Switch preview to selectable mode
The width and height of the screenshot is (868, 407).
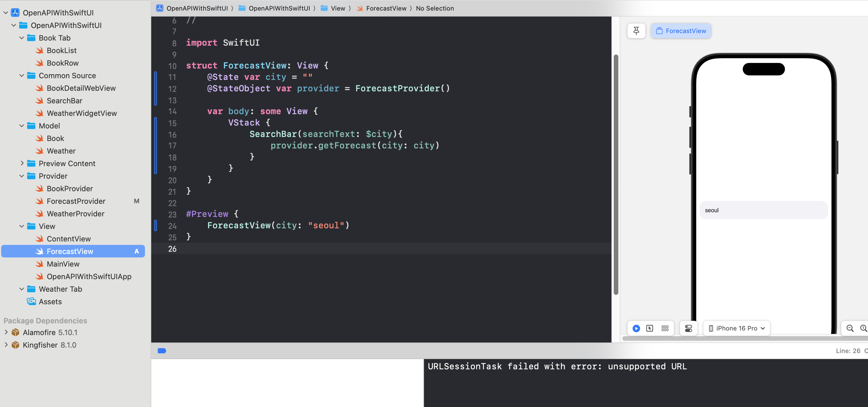[650, 328]
